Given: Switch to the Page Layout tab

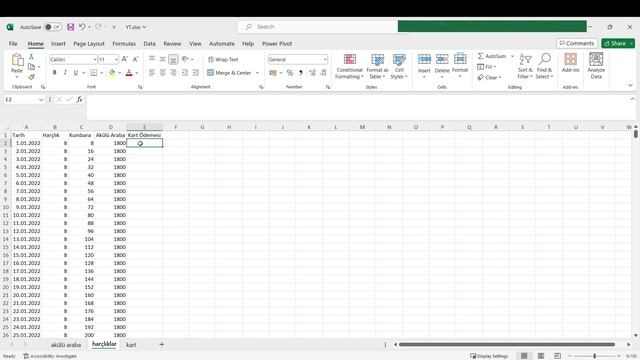Looking at the screenshot, I should 89,44.
